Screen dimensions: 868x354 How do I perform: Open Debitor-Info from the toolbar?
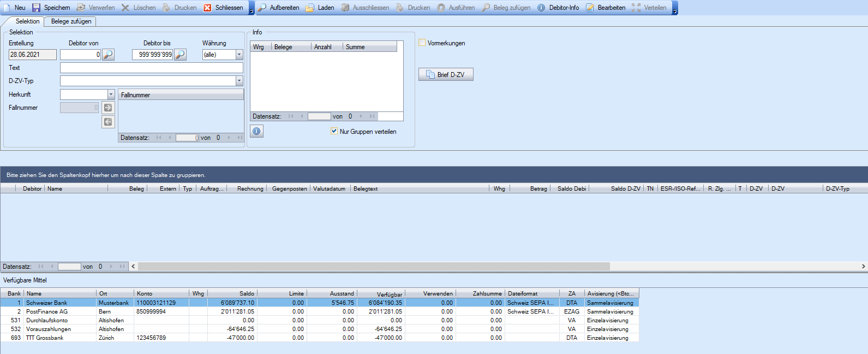(x=558, y=8)
